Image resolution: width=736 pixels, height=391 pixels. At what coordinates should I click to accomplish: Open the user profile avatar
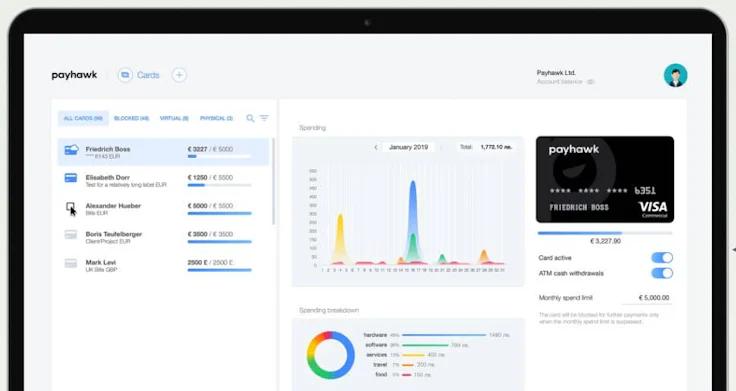[675, 76]
